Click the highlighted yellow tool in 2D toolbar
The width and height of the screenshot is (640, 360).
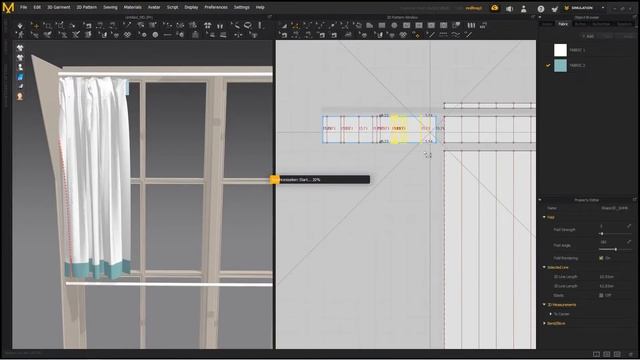295,25
